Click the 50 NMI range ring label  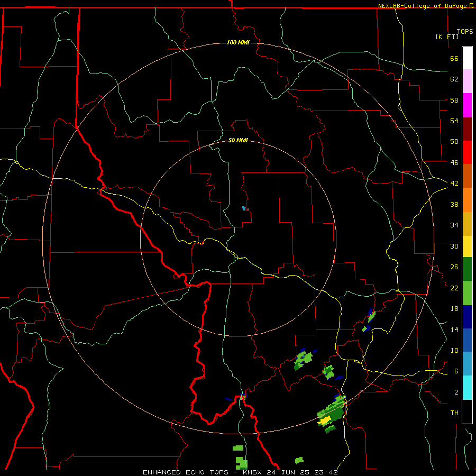pyautogui.click(x=238, y=140)
